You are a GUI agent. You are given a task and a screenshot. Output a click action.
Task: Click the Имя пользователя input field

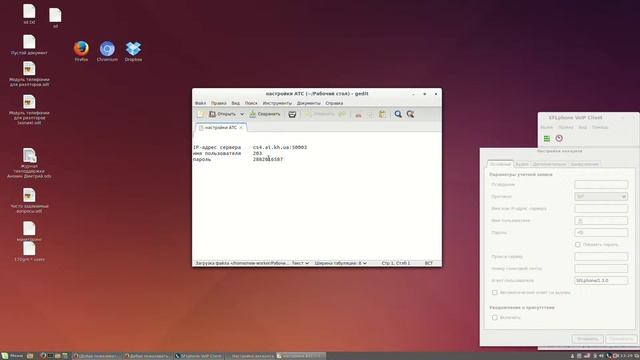(601, 221)
